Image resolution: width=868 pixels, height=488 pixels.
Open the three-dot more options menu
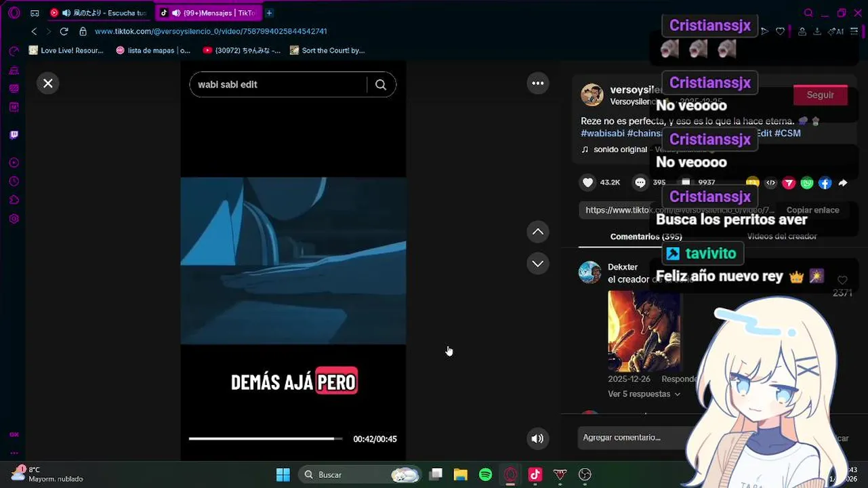(538, 83)
